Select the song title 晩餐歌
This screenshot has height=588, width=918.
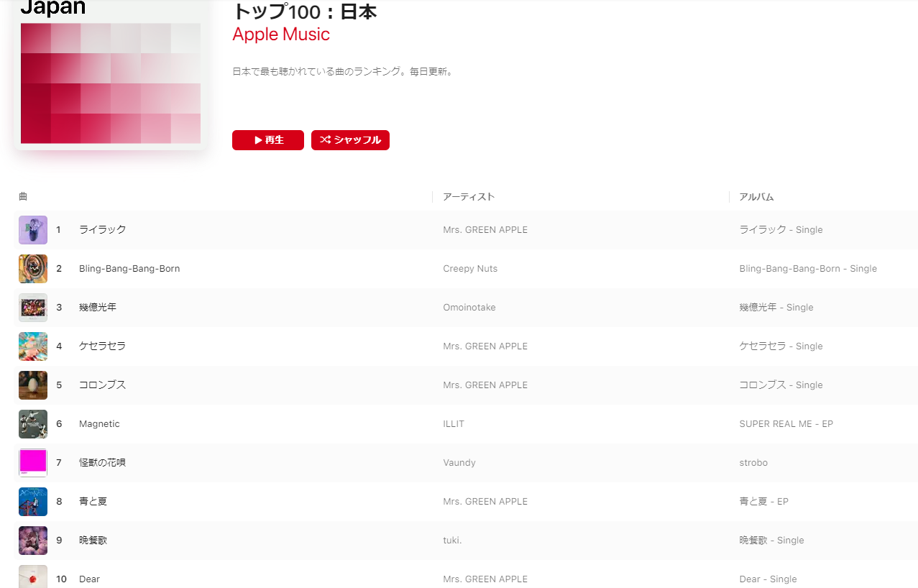(93, 541)
